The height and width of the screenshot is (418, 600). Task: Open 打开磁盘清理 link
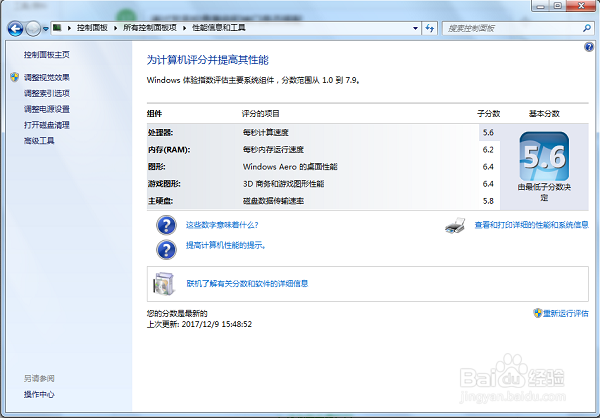[47, 125]
